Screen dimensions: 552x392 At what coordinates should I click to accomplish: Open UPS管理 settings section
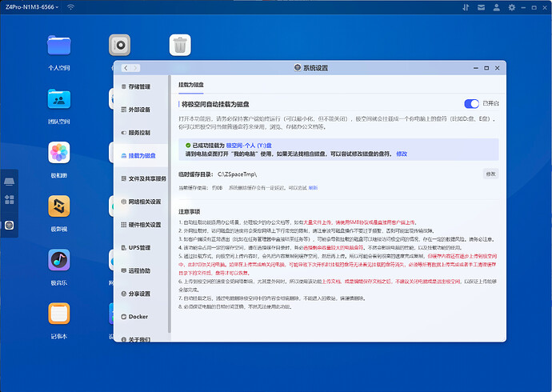[x=138, y=248]
